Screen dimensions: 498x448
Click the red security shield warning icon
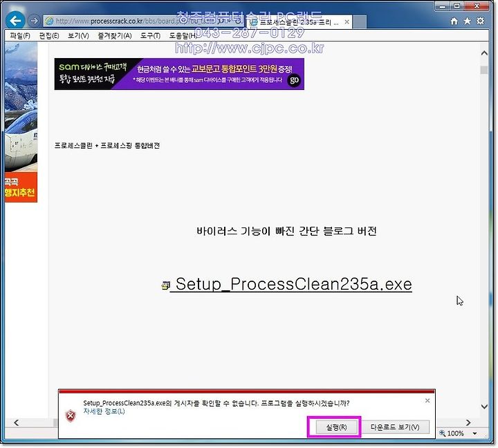click(x=71, y=416)
